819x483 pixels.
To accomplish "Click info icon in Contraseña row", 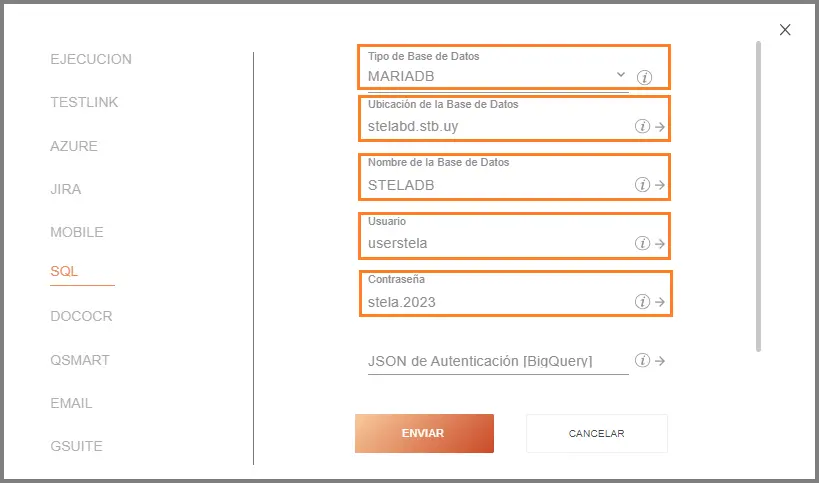I will click(x=642, y=302).
